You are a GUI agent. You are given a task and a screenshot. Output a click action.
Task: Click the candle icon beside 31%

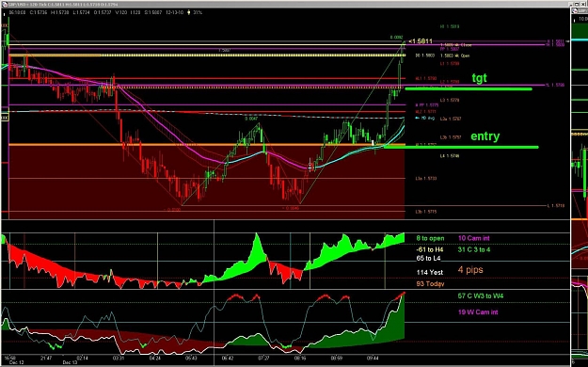[189, 12]
